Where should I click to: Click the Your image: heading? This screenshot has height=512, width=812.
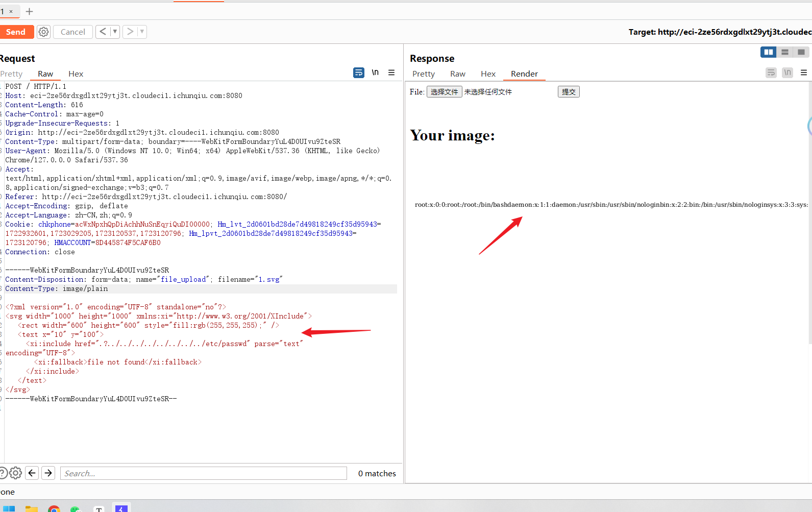pos(452,135)
